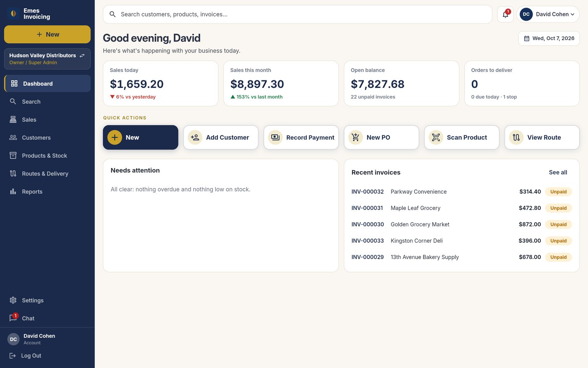The image size is (588, 368).
Task: Click the Chat icon with the unread badge
Action: tap(13, 318)
